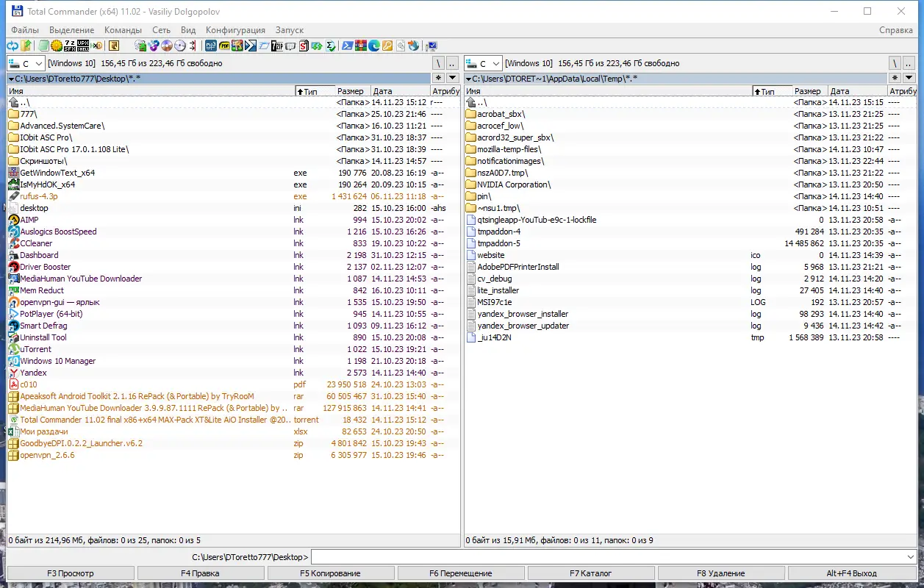Click the F5 Копирование button
Screen dimensions: 924x588
(x=331, y=573)
